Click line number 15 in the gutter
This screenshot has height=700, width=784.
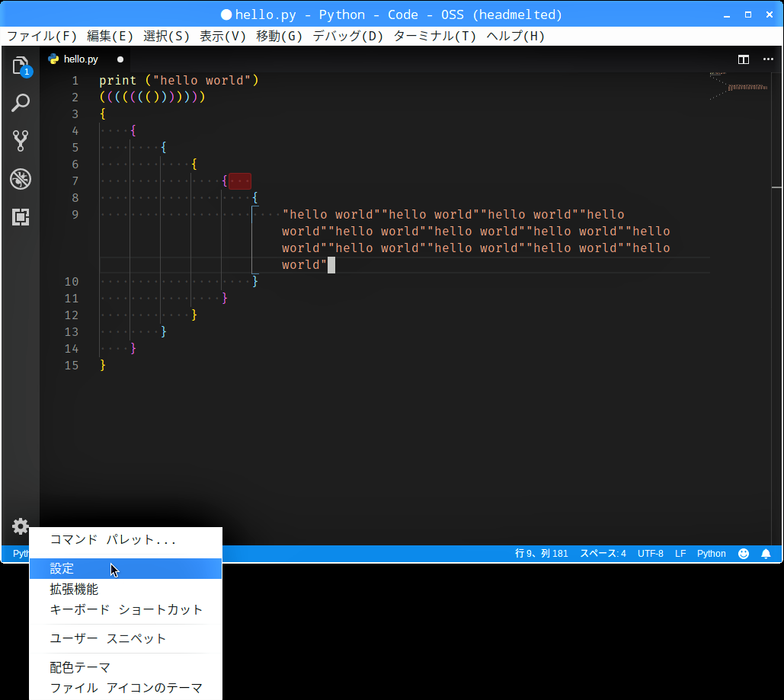(x=72, y=366)
